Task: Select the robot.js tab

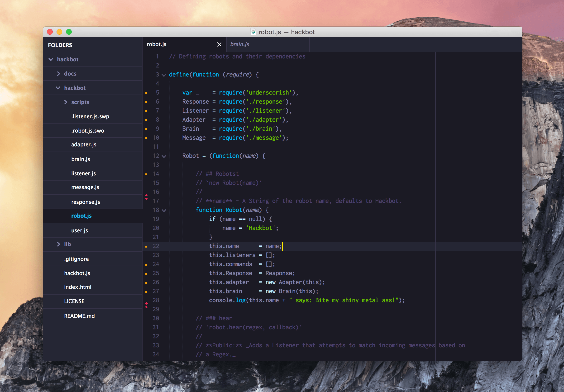Action: coord(157,44)
